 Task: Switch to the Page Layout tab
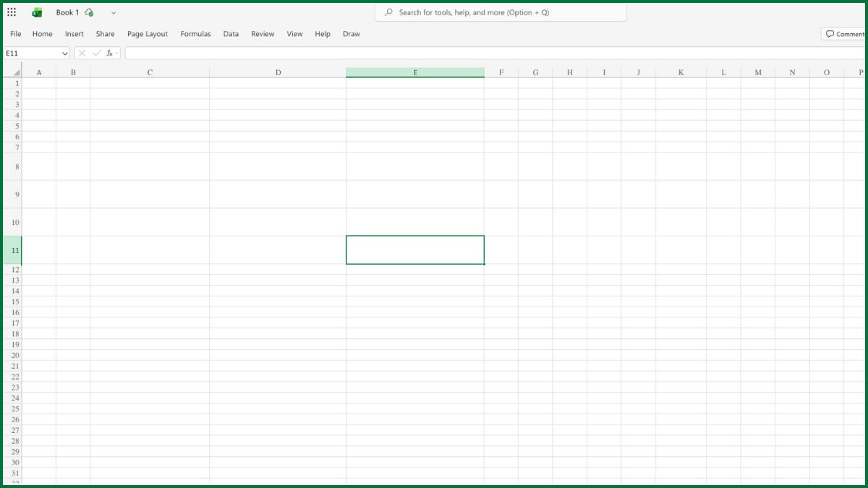[x=147, y=33]
